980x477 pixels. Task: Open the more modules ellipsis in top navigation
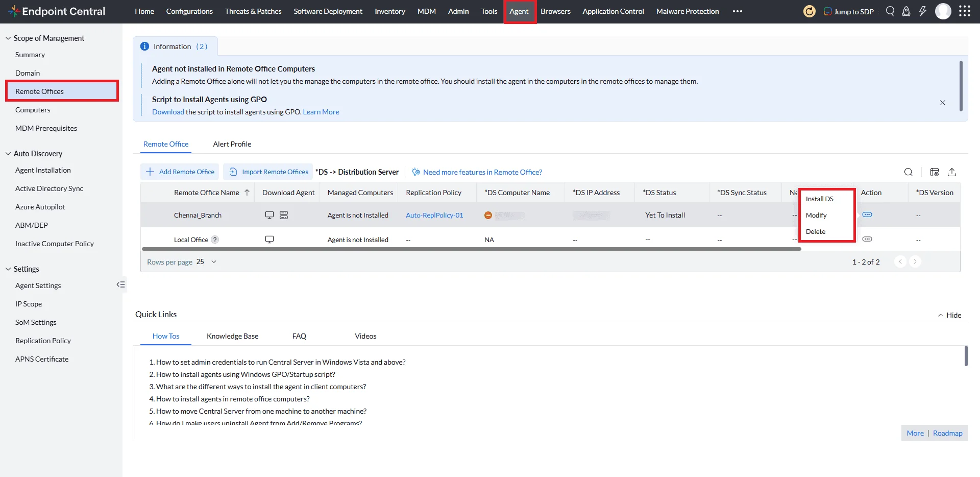[738, 11]
